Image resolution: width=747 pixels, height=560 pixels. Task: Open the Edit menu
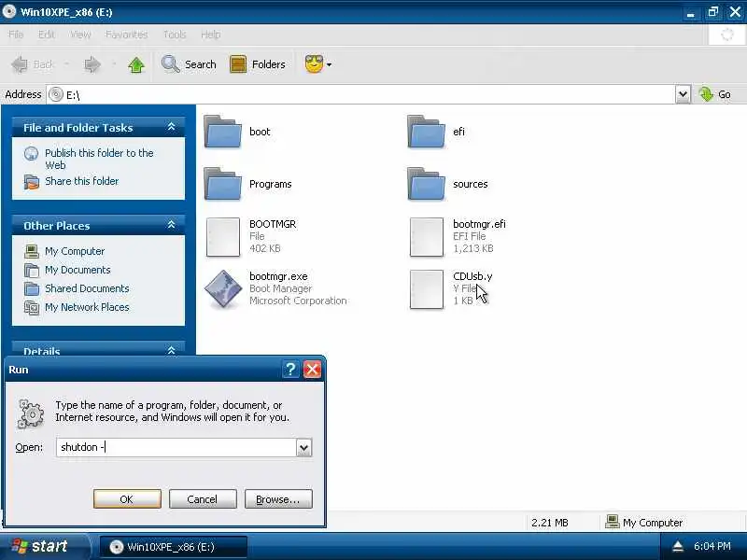(46, 35)
